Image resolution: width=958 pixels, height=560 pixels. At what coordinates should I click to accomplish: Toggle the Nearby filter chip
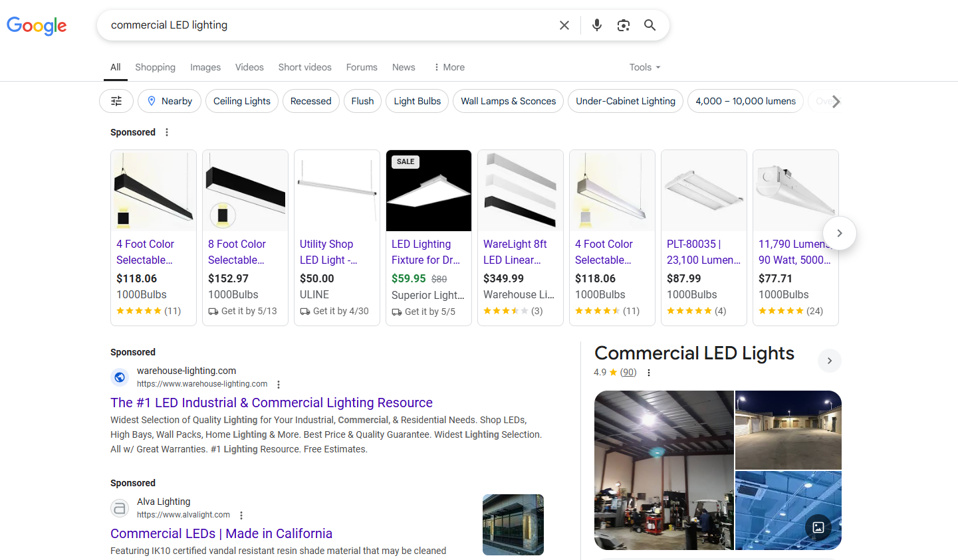[x=170, y=101]
